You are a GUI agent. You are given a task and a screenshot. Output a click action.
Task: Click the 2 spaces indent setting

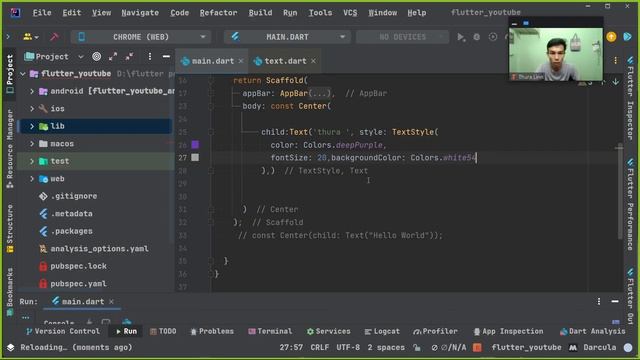(386, 347)
